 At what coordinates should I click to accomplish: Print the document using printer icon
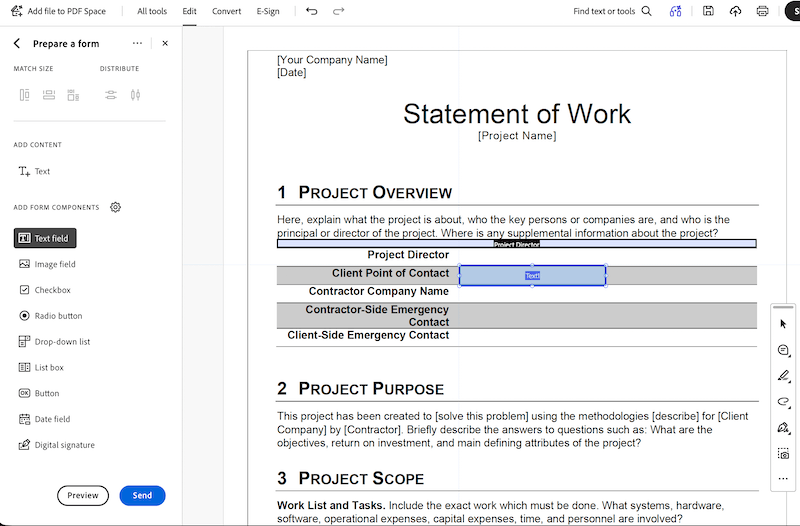tap(762, 11)
